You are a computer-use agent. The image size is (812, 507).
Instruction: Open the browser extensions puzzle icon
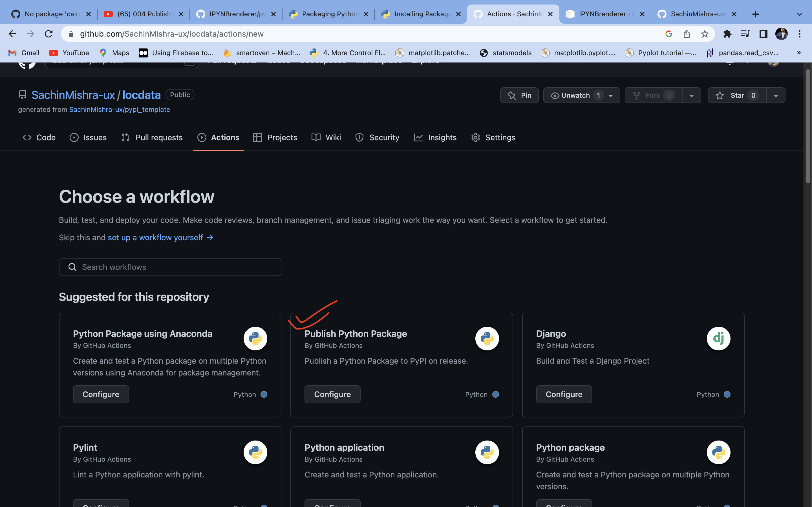tap(727, 34)
